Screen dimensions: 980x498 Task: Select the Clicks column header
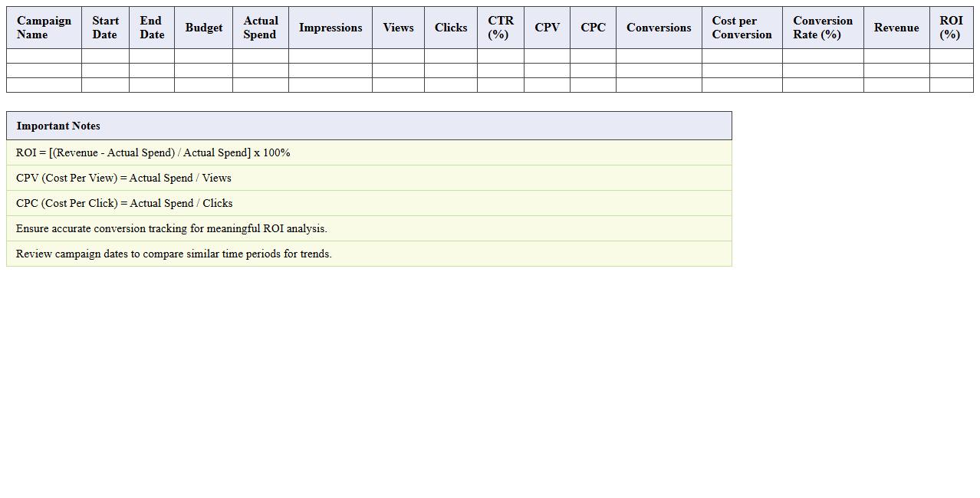click(450, 28)
